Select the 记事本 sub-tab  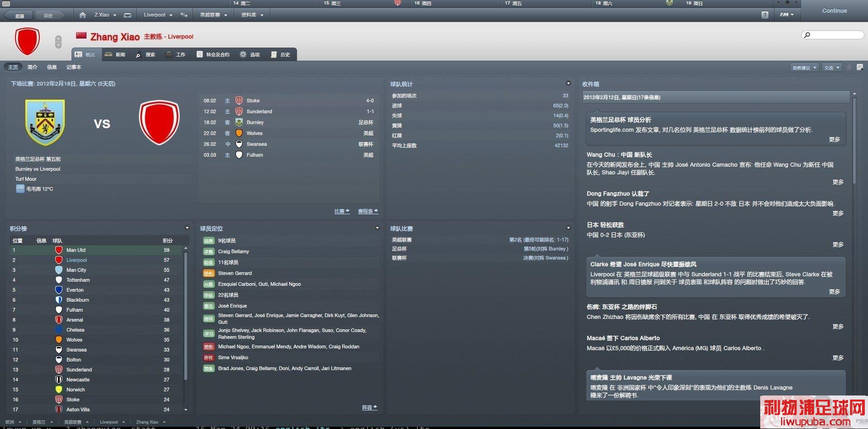coord(74,67)
